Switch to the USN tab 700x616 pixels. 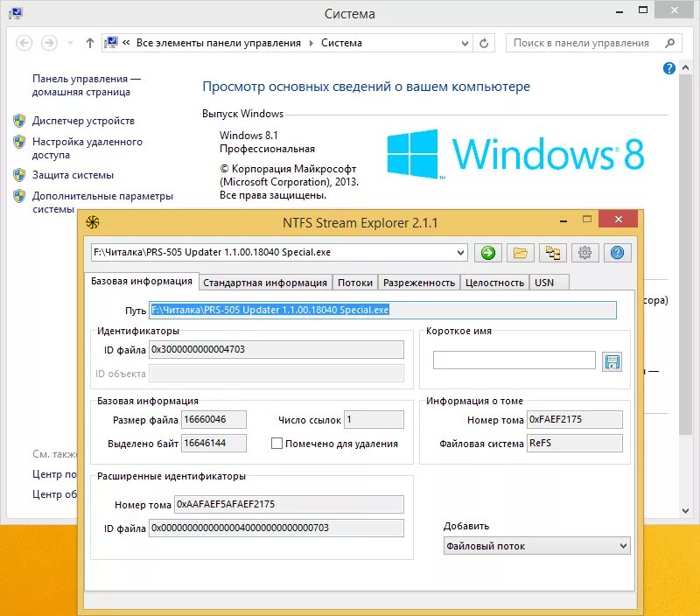click(x=549, y=283)
